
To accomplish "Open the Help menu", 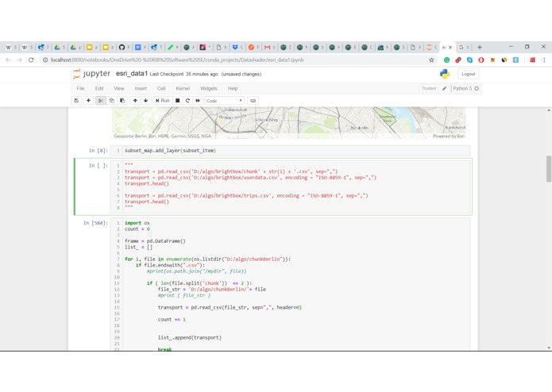I will click(233, 89).
